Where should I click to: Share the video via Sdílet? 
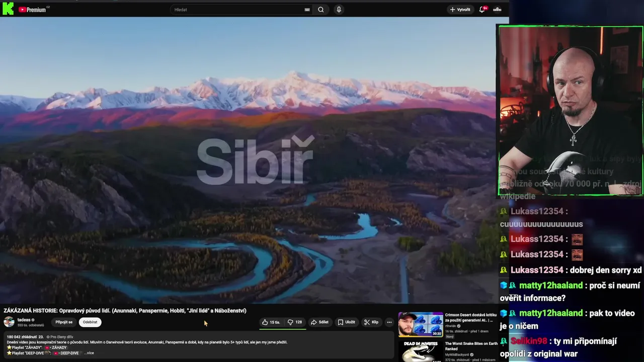point(319,322)
